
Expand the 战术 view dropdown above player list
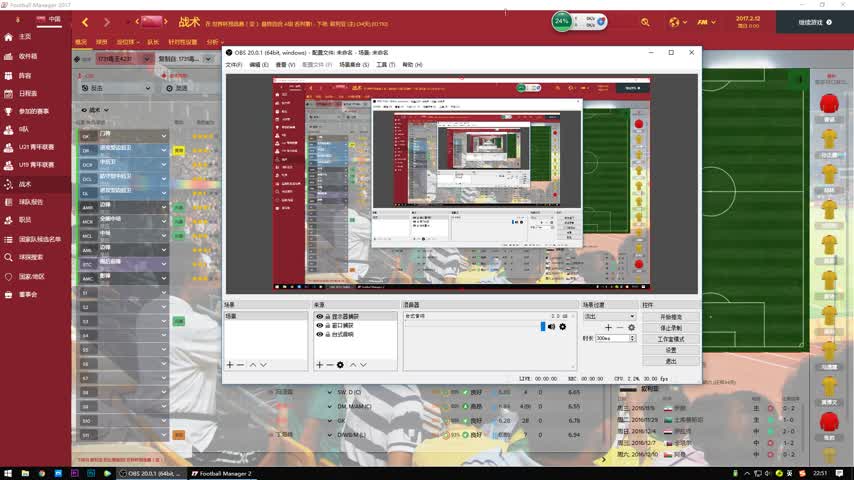click(95, 110)
